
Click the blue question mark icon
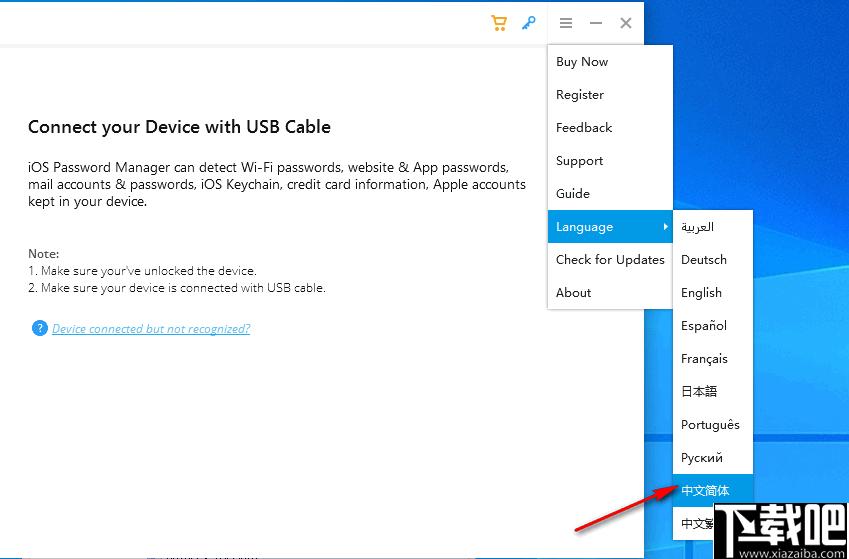tap(39, 328)
